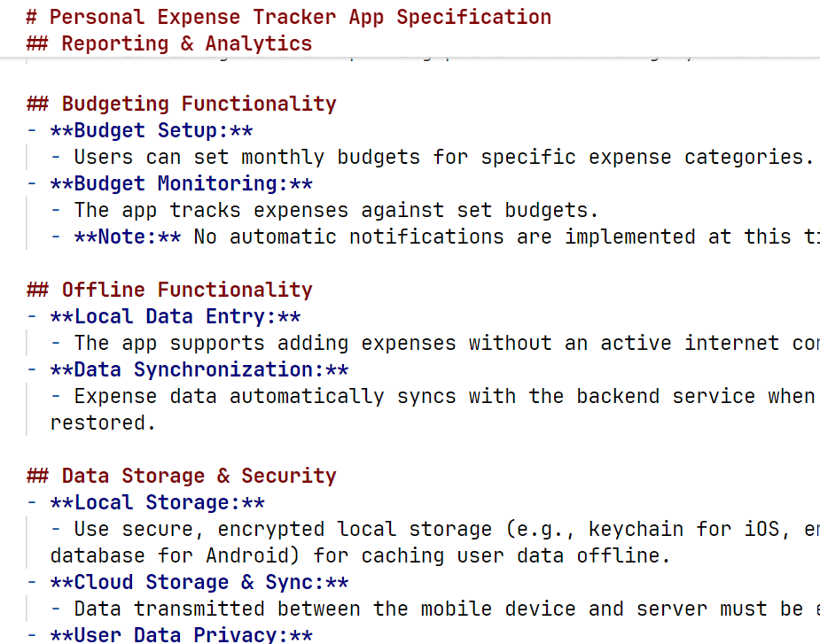Viewport: 820px width, 644px height.
Task: Place cursor in "Budgeting Functionality" heading
Action: [x=199, y=104]
